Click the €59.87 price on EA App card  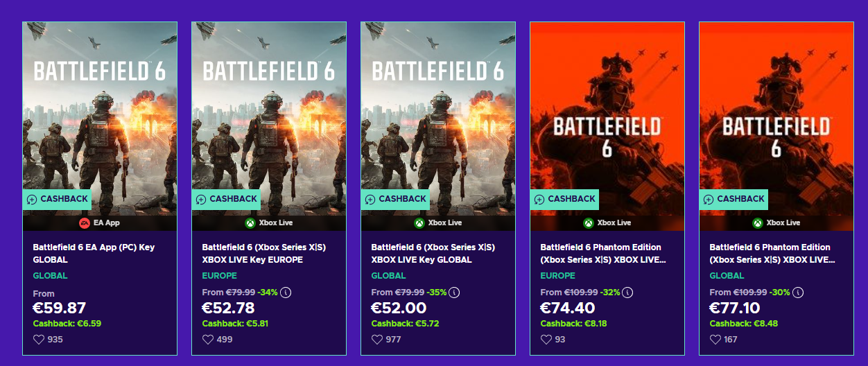[x=60, y=308]
